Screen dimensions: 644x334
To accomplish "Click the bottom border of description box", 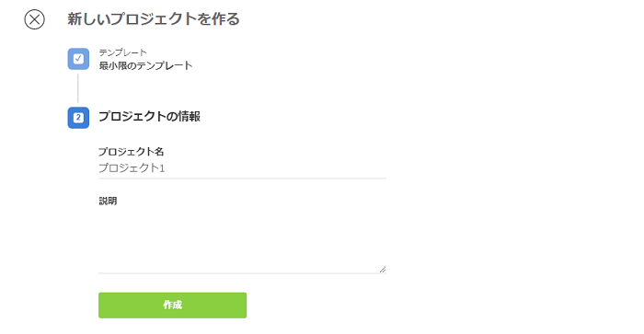I will click(242, 272).
